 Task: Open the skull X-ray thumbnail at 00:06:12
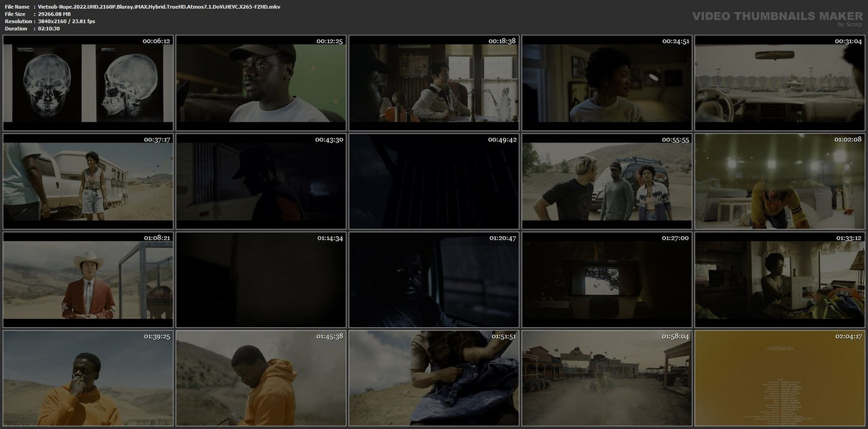pyautogui.click(x=88, y=83)
